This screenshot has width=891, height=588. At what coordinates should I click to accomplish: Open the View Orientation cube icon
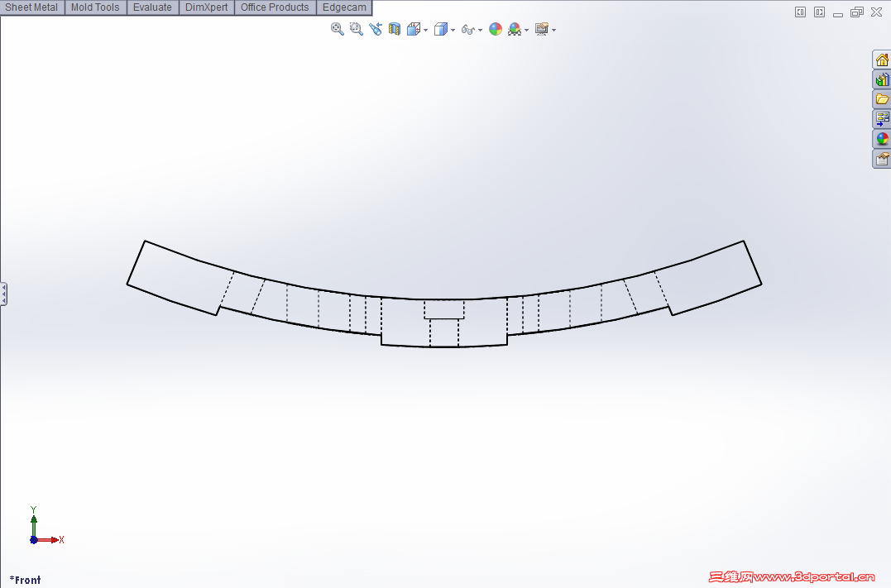click(414, 29)
